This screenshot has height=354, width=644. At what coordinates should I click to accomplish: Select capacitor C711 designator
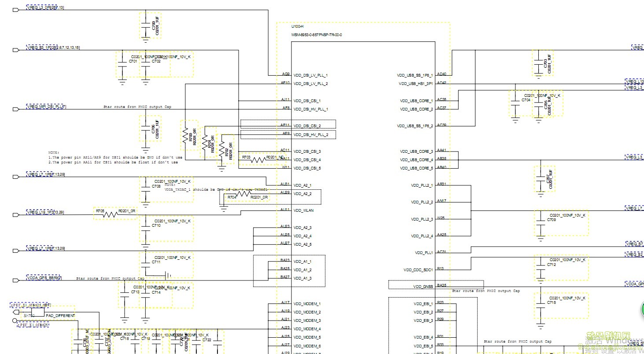click(156, 262)
